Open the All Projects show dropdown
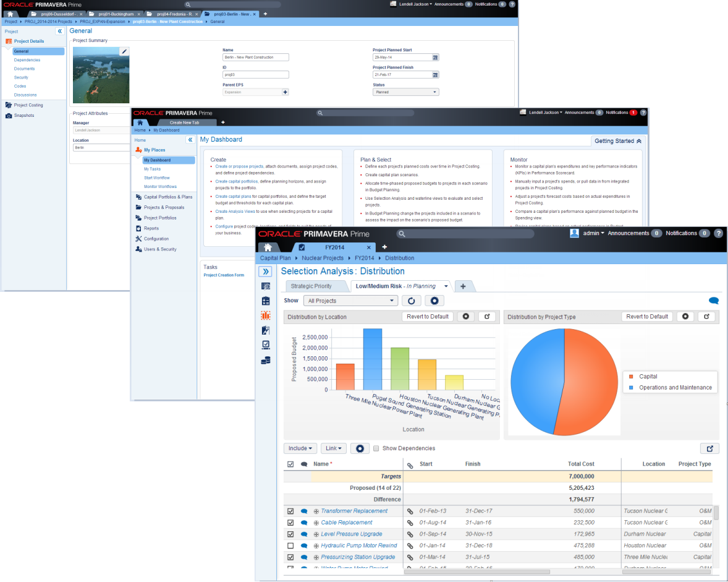 pos(351,301)
